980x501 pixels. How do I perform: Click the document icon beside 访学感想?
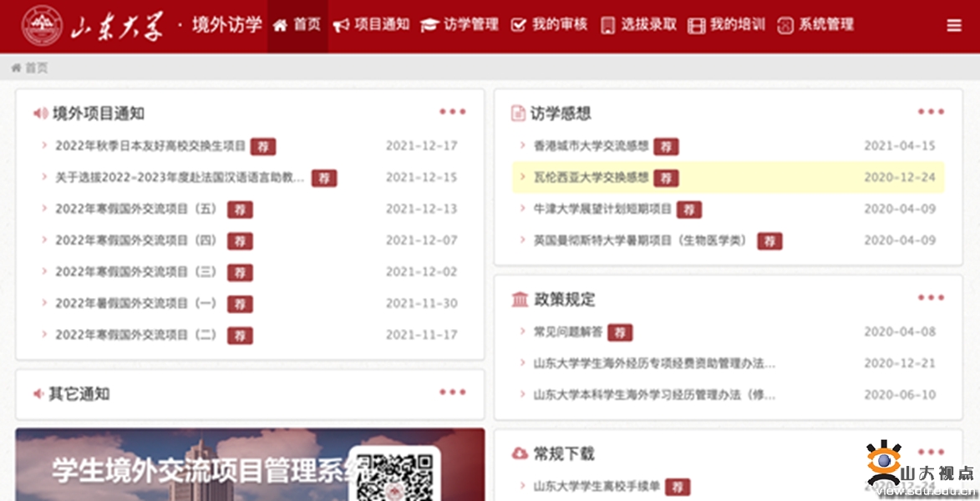click(x=518, y=114)
